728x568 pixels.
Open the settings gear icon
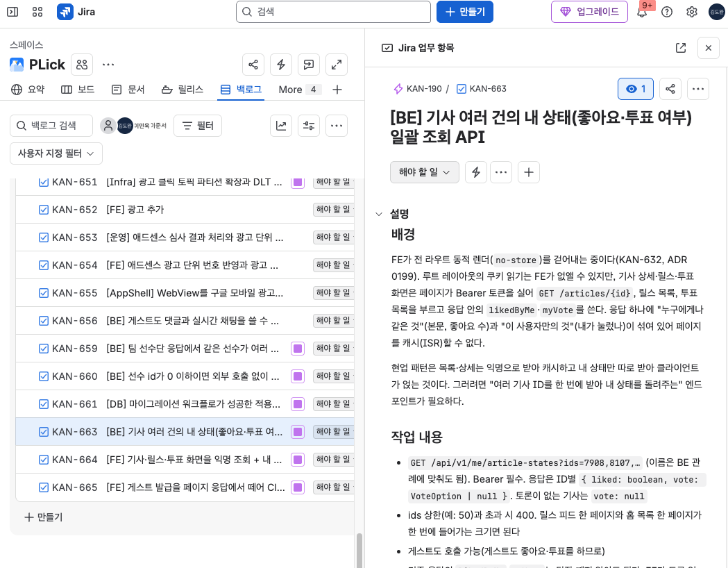[x=692, y=12]
